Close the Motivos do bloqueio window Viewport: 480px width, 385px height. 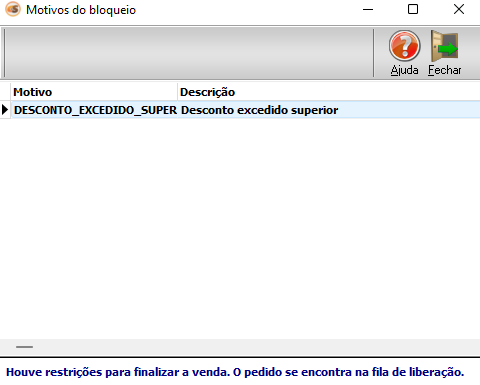pos(459,9)
